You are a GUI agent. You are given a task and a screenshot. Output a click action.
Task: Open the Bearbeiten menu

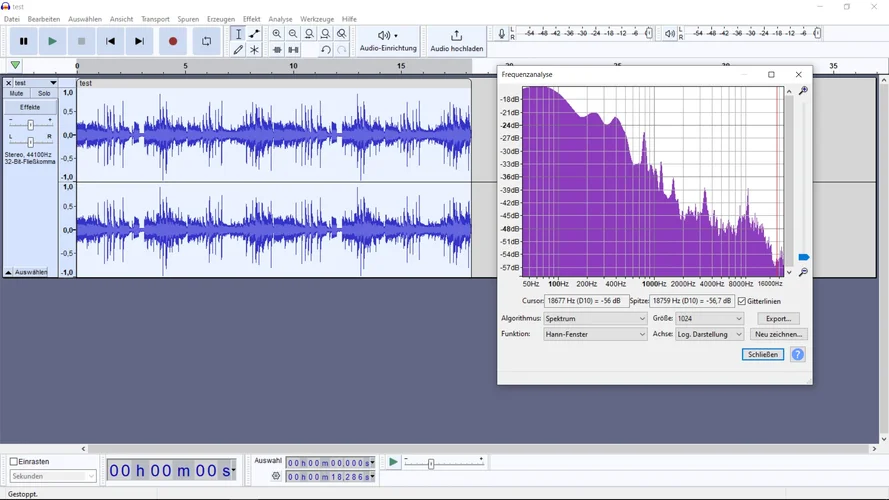pyautogui.click(x=44, y=19)
